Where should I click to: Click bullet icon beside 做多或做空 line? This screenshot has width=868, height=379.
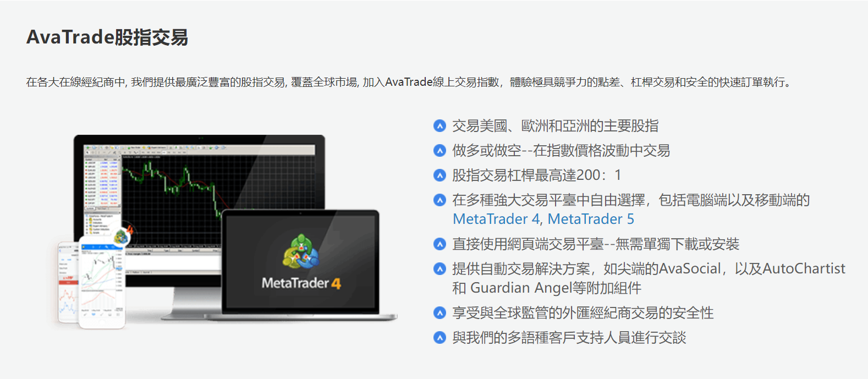coord(440,151)
